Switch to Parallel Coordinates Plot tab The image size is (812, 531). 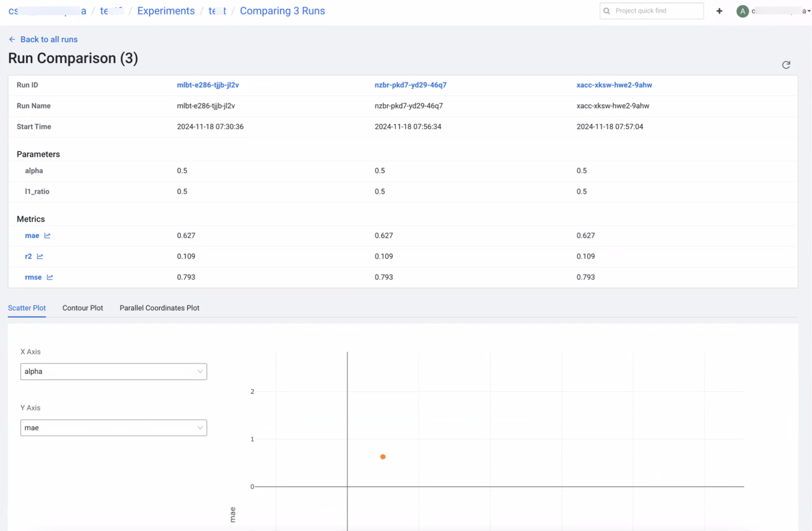click(x=159, y=308)
